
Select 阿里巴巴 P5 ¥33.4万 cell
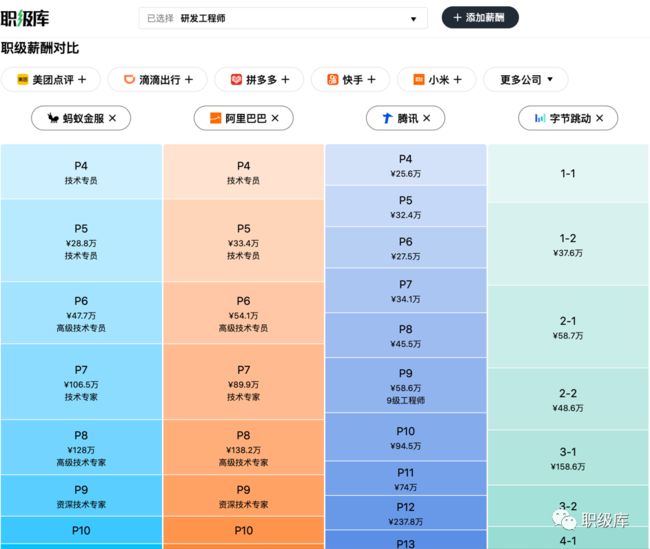244,241
